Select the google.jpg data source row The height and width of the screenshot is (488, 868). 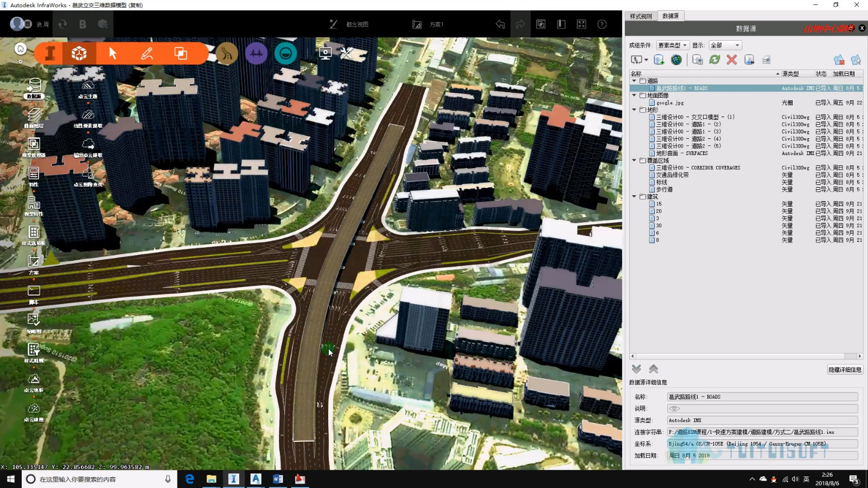coord(746,102)
